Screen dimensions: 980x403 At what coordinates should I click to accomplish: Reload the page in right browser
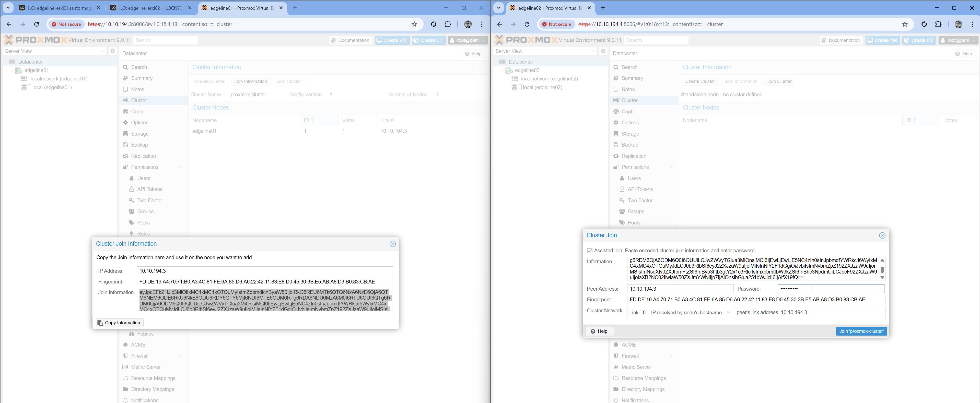(527, 24)
